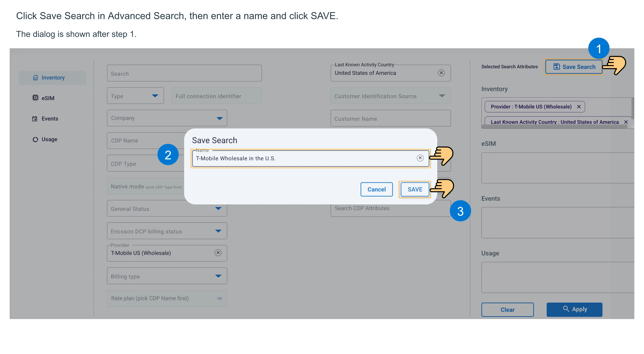Click the 'Save Search' dialog title
Screen dimensions: 644x354
pos(214,140)
